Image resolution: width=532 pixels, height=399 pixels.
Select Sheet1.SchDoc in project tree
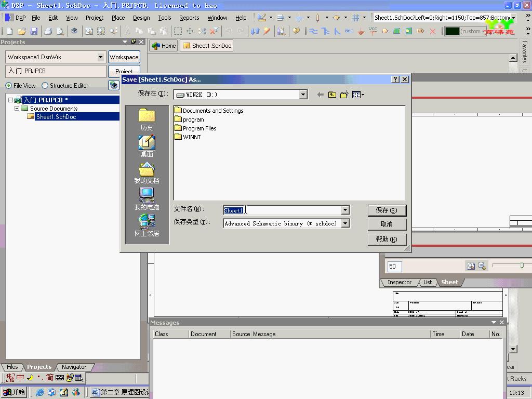click(56, 117)
